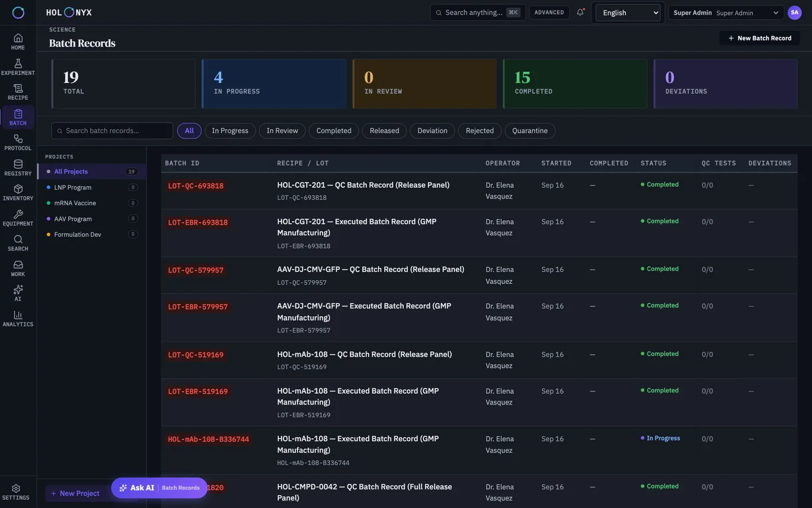Click New Batch Record button
This screenshot has height=508, width=812.
[x=759, y=38]
